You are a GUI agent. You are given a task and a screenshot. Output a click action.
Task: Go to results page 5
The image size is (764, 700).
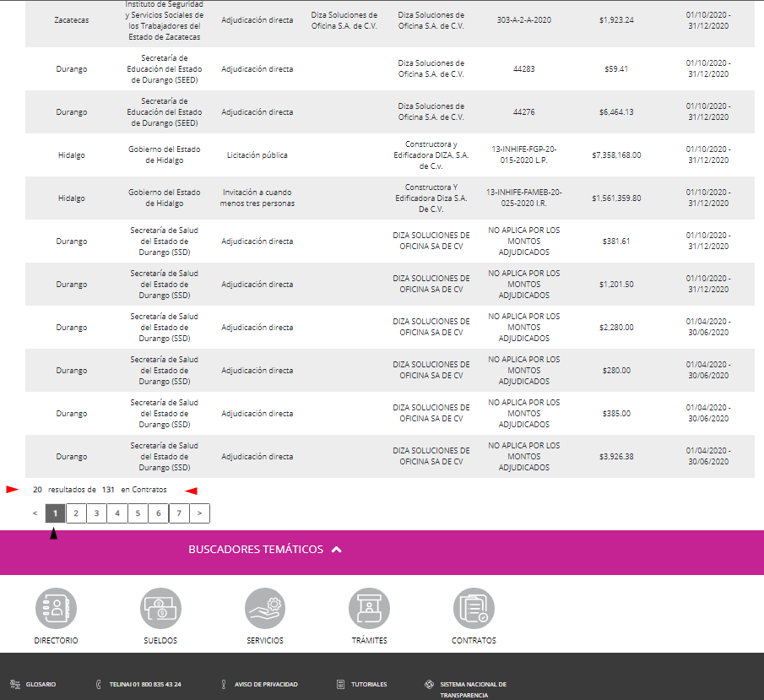pos(138,513)
